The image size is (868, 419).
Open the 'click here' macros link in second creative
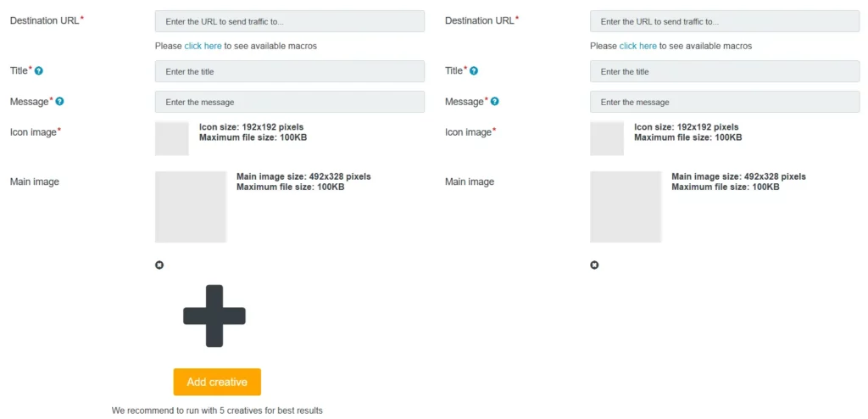(x=637, y=46)
